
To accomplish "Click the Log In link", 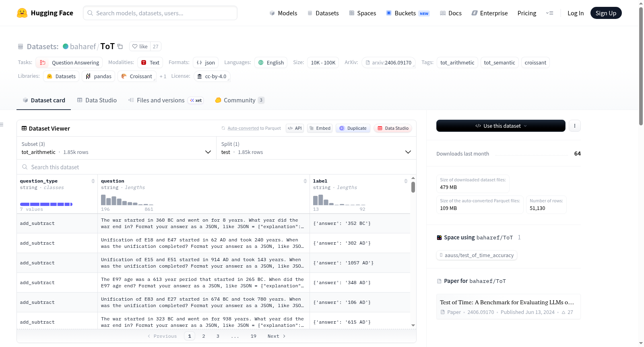I will [x=576, y=13].
